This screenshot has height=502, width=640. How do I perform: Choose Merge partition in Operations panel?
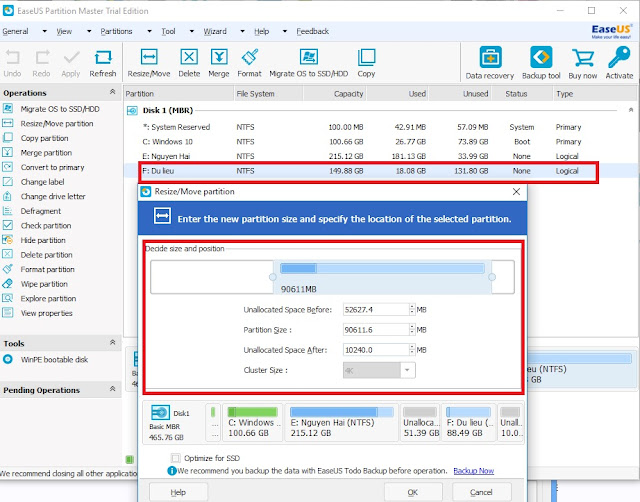pos(46,153)
